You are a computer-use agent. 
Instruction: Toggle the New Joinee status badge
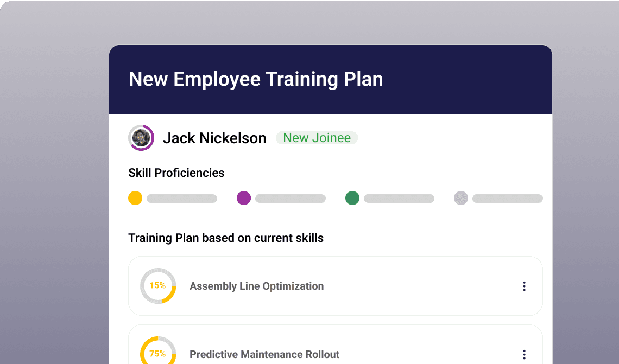317,138
